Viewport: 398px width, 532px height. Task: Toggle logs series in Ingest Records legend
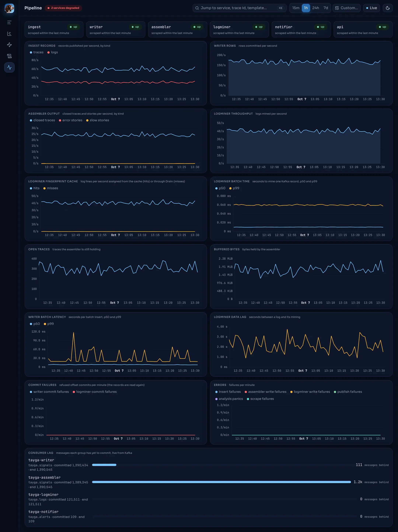coord(53,52)
